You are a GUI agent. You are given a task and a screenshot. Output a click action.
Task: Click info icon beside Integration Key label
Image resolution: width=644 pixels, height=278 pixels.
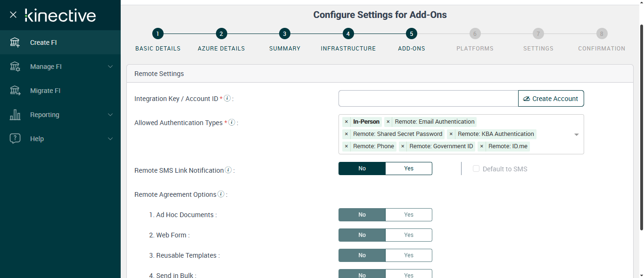(x=227, y=98)
